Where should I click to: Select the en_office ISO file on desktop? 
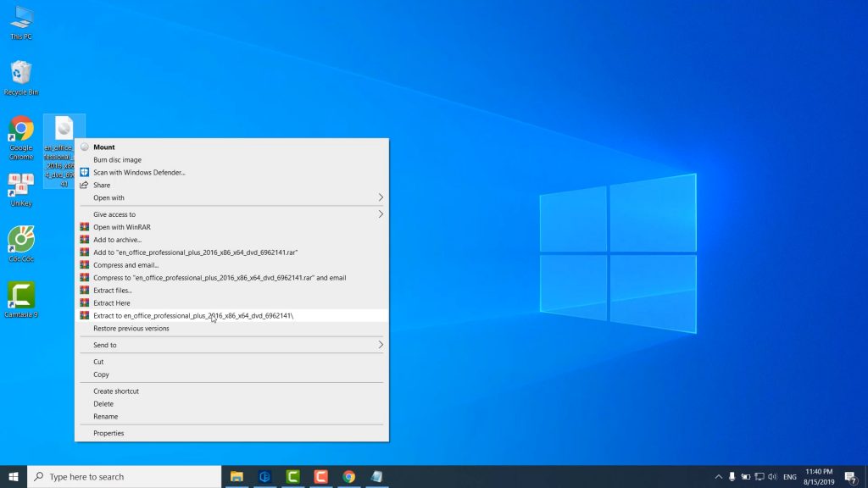(x=64, y=151)
